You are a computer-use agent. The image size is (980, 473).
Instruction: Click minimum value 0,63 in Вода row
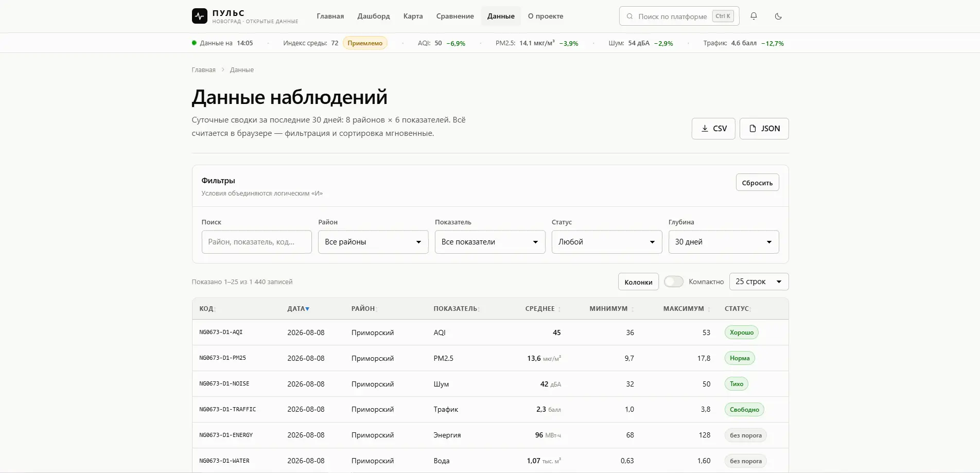pos(627,461)
